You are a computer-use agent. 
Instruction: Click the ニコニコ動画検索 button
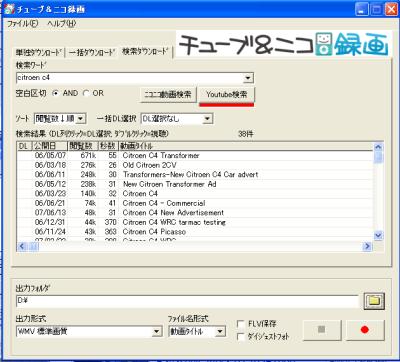pyautogui.click(x=168, y=95)
